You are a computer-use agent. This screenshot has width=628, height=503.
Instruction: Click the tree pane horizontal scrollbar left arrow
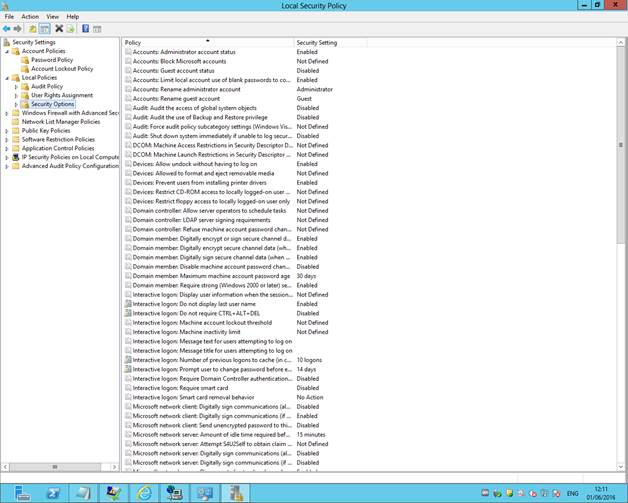[x=5, y=467]
